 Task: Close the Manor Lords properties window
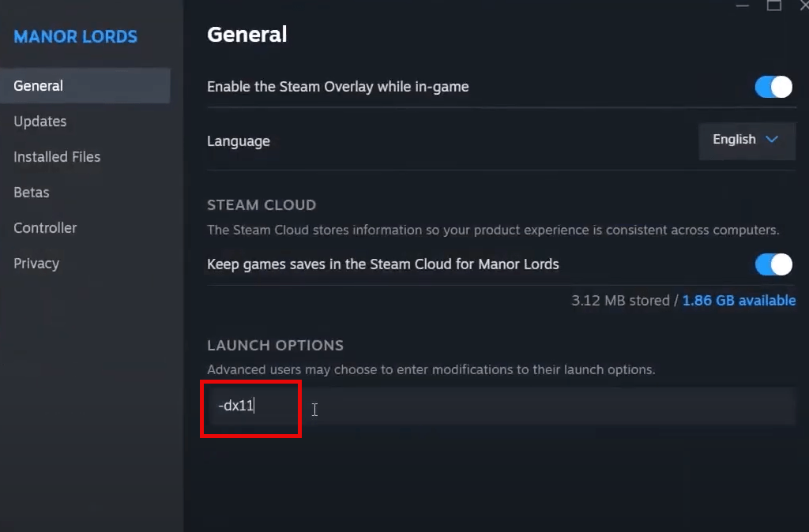tap(803, 6)
